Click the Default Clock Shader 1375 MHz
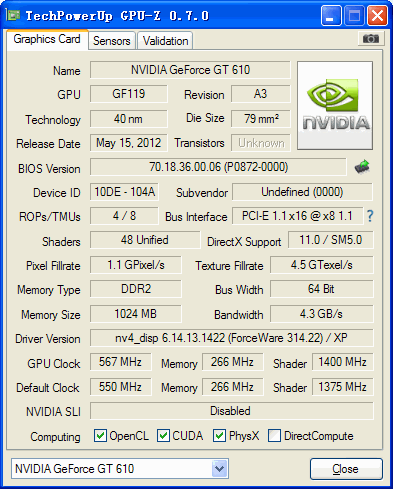This screenshot has height=489, width=393. click(343, 387)
